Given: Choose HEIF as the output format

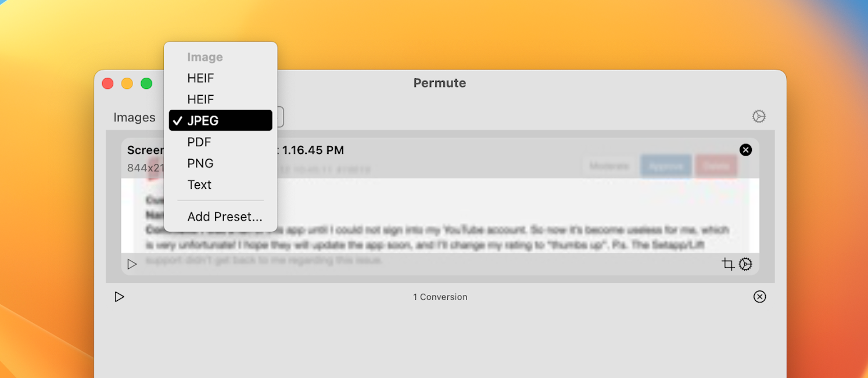Looking at the screenshot, I should click(200, 78).
